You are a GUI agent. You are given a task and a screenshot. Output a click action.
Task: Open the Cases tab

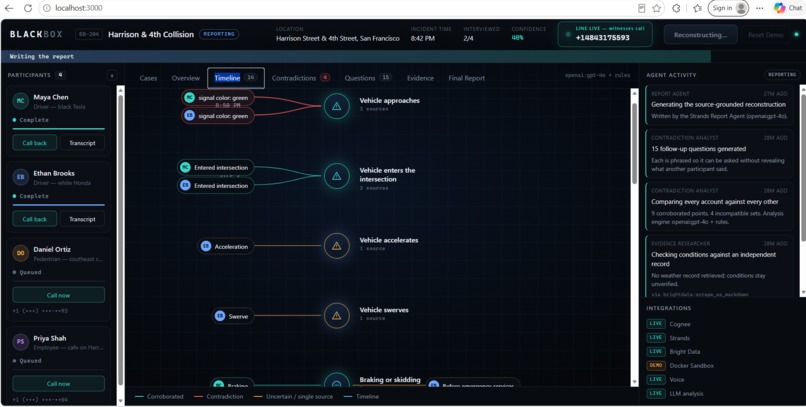(148, 78)
